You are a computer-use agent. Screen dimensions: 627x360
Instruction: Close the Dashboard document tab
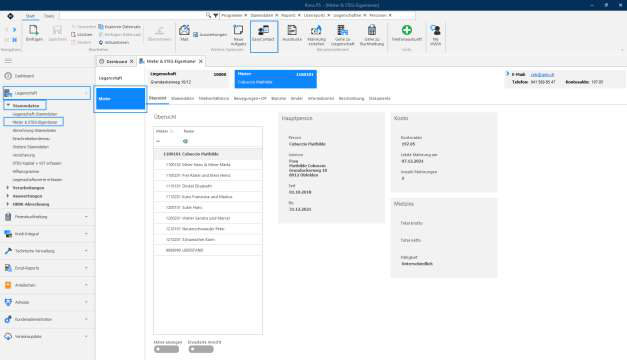pyautogui.click(x=132, y=61)
